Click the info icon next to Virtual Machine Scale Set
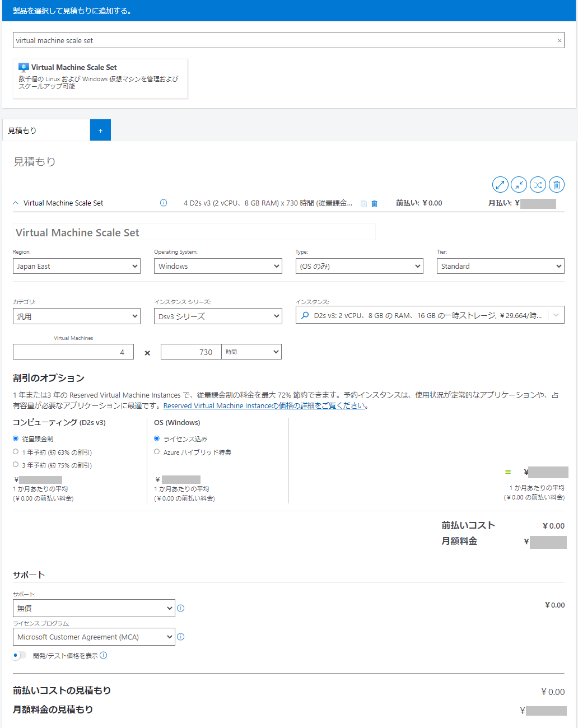This screenshot has height=728, width=578. coord(164,203)
